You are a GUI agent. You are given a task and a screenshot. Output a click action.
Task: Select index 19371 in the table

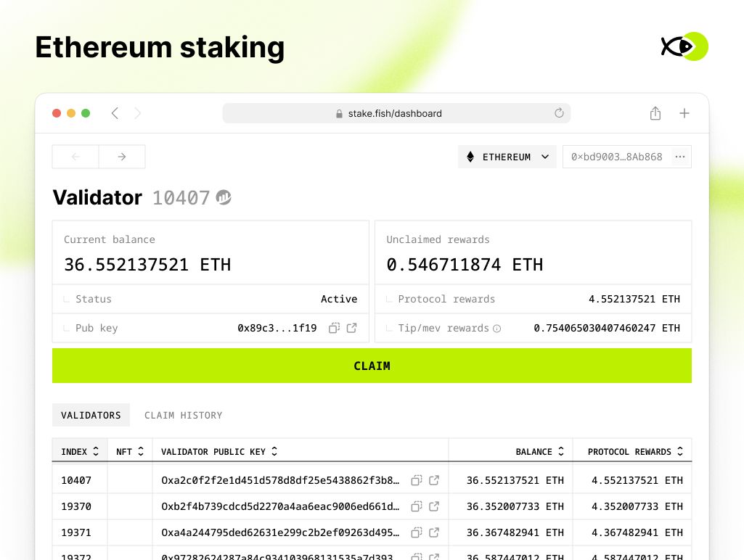[x=76, y=532]
